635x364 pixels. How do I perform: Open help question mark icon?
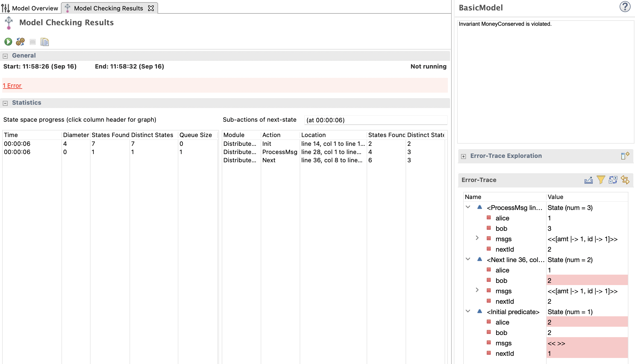[x=625, y=7]
